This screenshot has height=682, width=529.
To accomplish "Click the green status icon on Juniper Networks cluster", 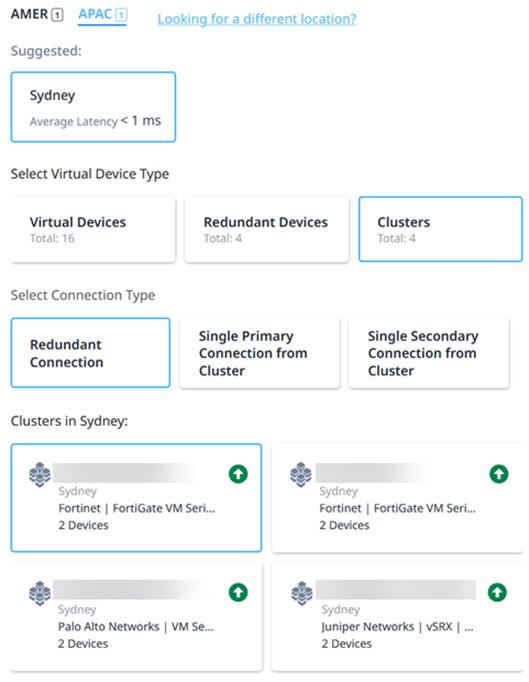I will click(x=497, y=592).
